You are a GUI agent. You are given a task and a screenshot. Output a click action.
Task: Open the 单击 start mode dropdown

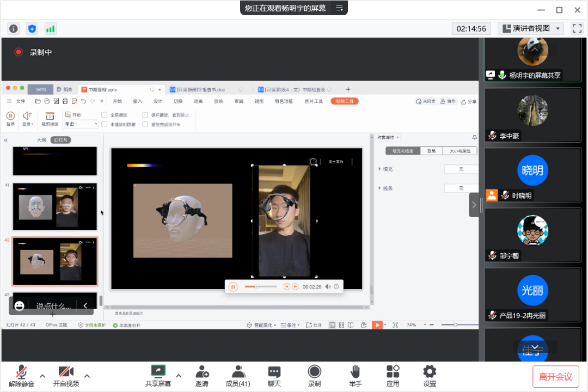[x=81, y=124]
